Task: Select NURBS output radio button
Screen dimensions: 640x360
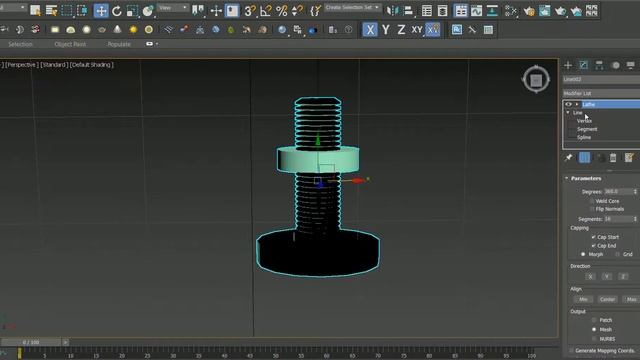Action: pos(594,339)
